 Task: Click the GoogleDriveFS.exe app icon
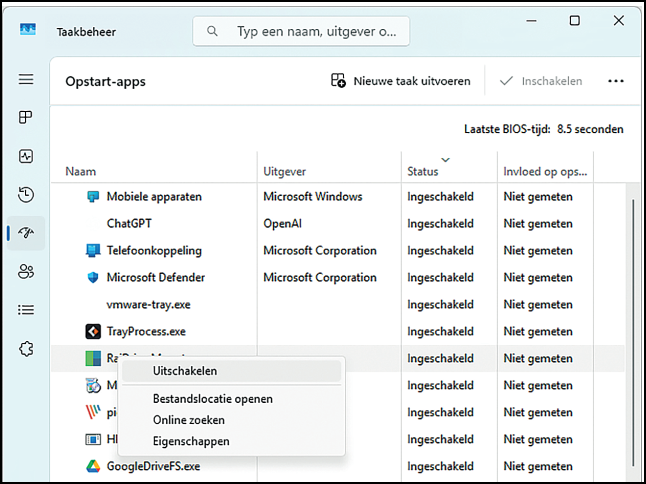pos(92,466)
